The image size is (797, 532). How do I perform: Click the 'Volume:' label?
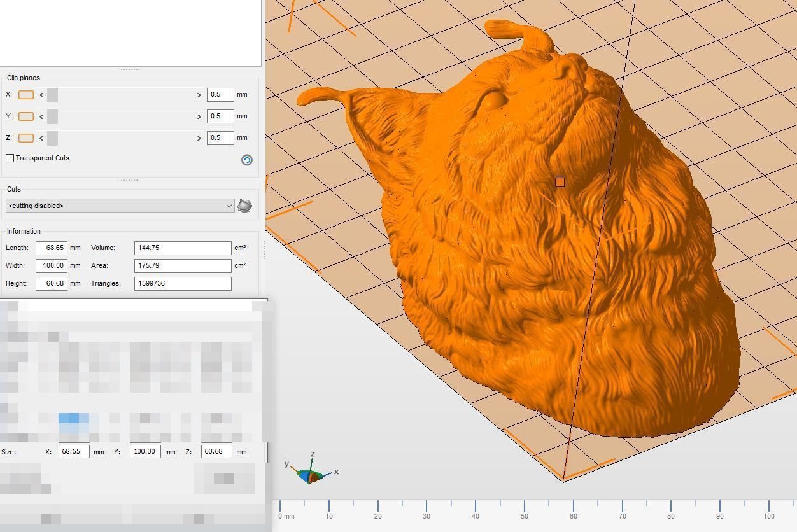point(103,248)
